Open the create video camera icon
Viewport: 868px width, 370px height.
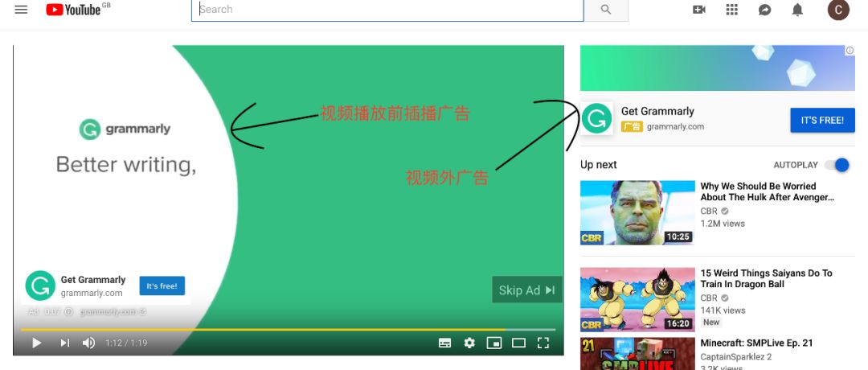699,10
